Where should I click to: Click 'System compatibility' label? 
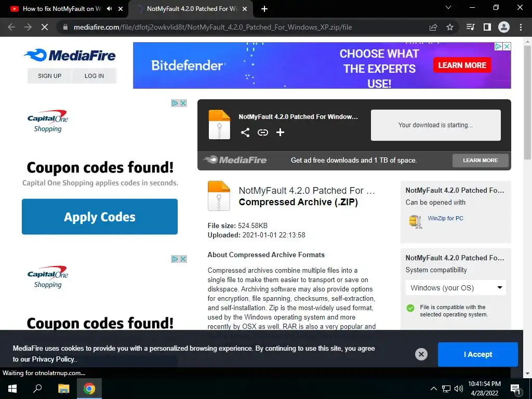click(436, 270)
